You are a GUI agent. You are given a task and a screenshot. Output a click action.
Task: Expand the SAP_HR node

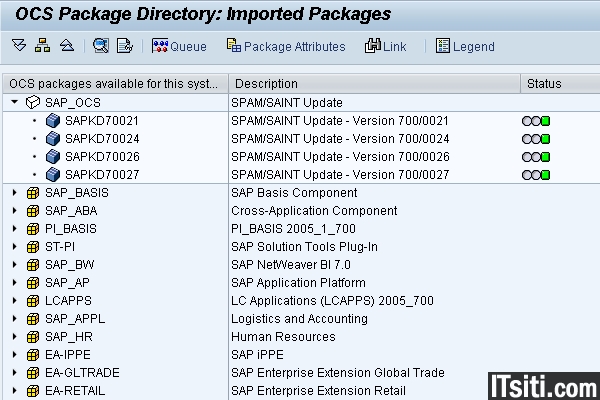pos(14,337)
